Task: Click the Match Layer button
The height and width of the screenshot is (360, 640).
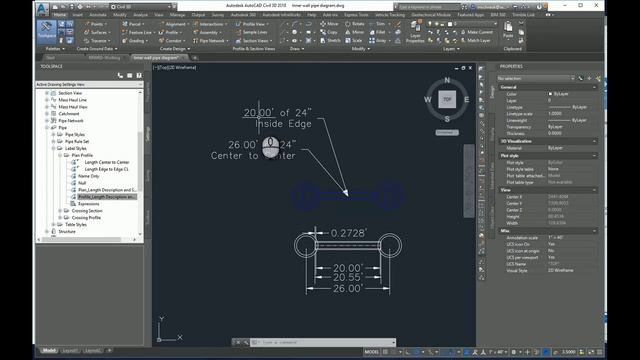Action: tap(475, 41)
